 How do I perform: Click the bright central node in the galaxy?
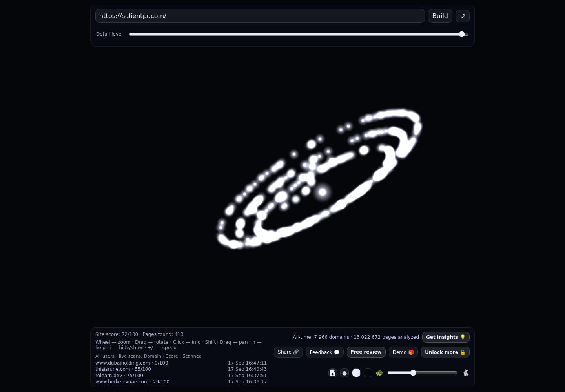click(323, 192)
